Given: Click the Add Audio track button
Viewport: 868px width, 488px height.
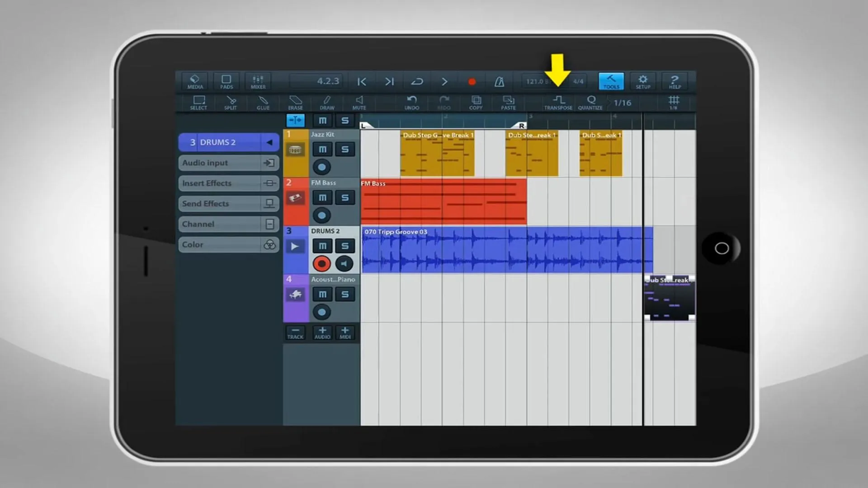Looking at the screenshot, I should tap(322, 333).
